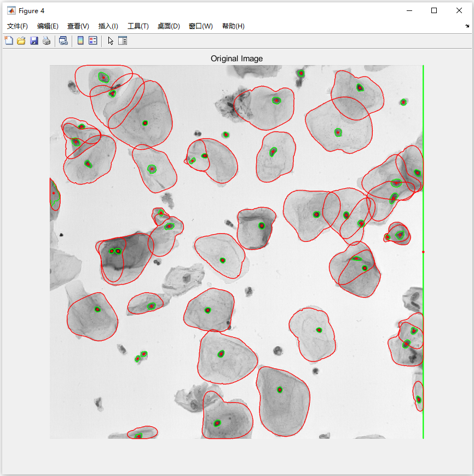Click the MATLAB logo in title bar
This screenshot has width=474, height=476.
(11, 10)
